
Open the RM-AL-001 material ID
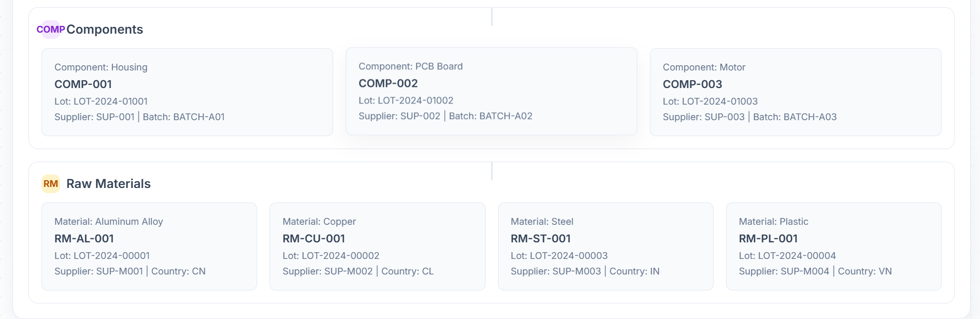click(x=84, y=239)
